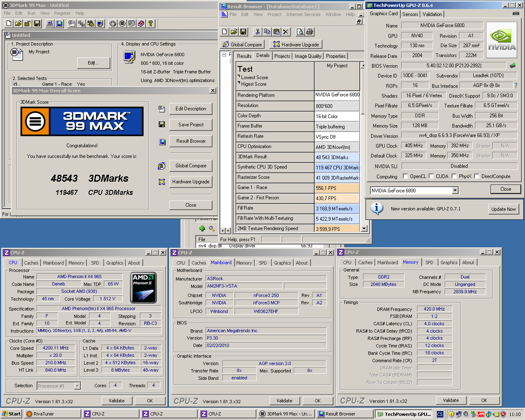Viewport: 525px width, 420px height.
Task: Click AMD Phenom II logo in CPU-Z
Action: click(143, 288)
